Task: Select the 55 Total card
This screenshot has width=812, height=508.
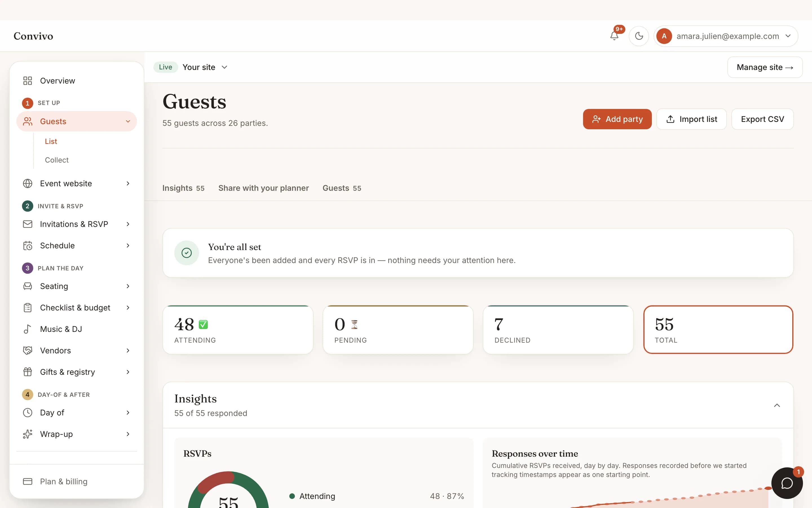Action: coord(718,330)
